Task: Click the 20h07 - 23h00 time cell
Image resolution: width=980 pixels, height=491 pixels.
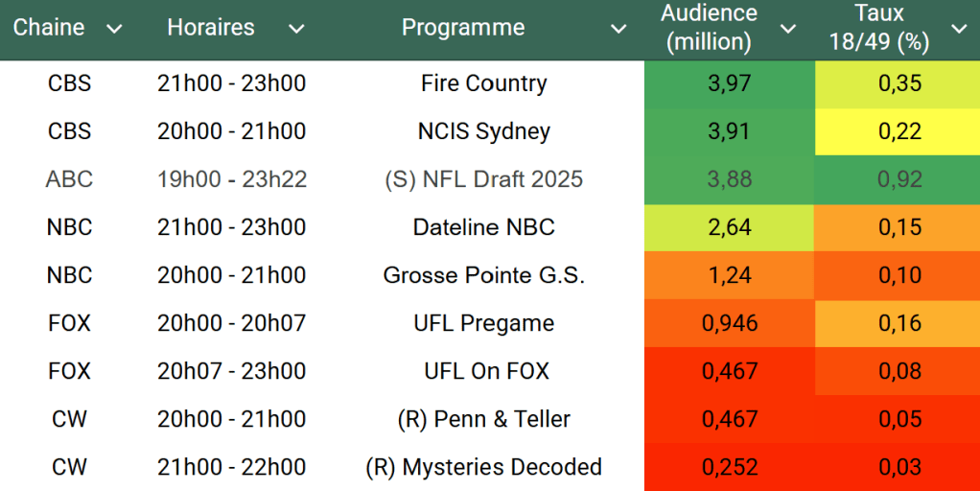Action: click(231, 371)
